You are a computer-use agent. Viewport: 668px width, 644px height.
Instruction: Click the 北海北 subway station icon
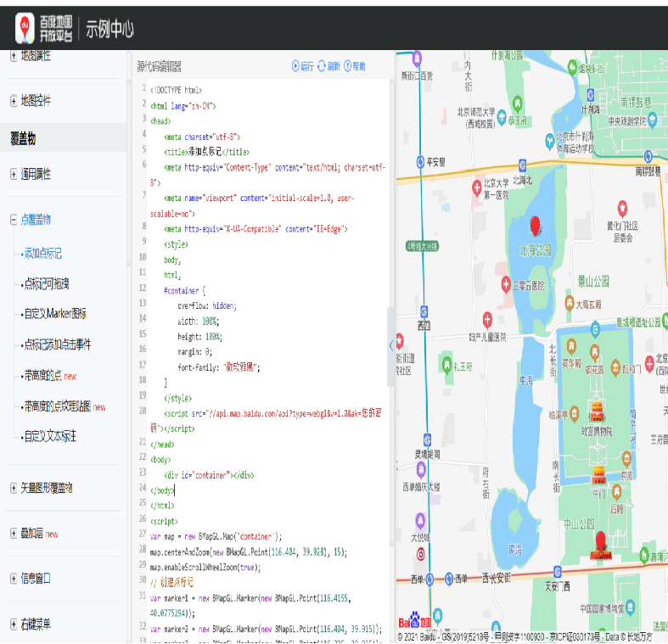coord(522,165)
